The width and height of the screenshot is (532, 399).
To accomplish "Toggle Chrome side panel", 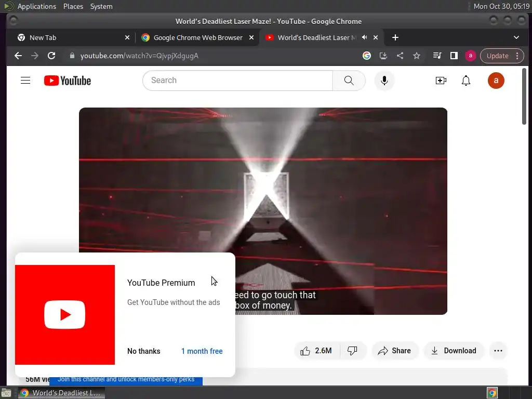I will (x=454, y=56).
